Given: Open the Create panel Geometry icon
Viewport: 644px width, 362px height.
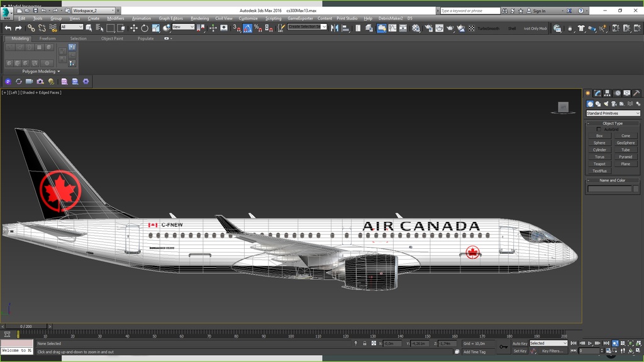Looking at the screenshot, I should click(x=589, y=103).
